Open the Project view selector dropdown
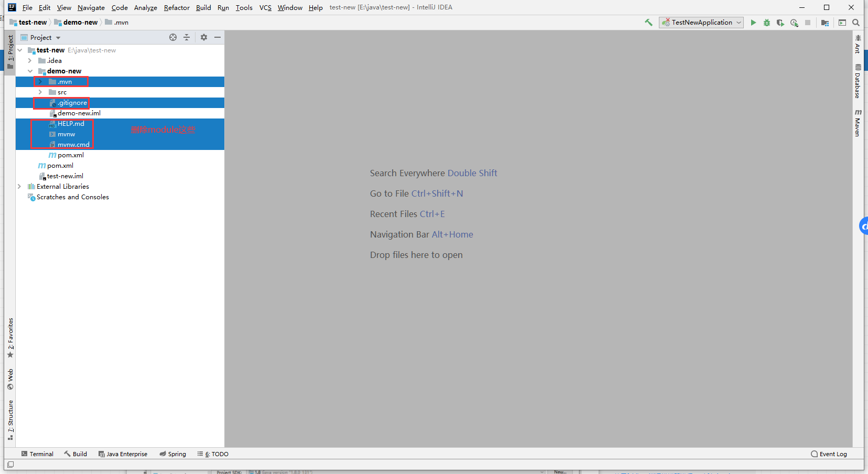 [41, 37]
